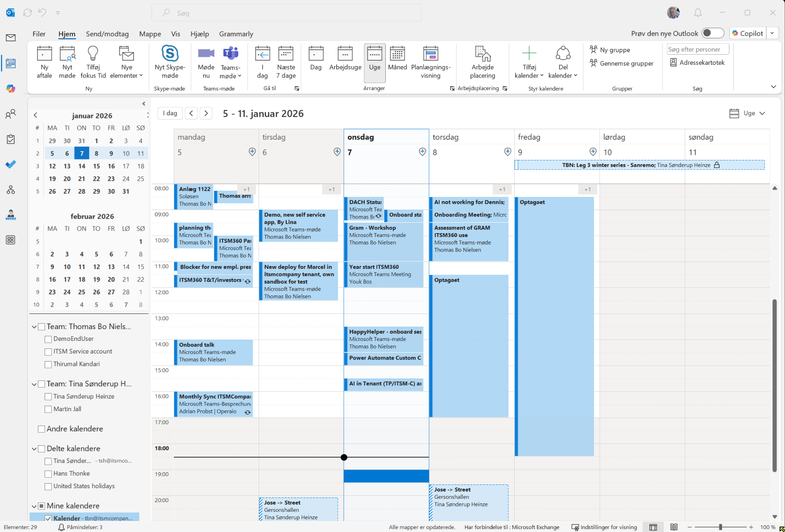Click the zoom slider in status bar

(x=721, y=527)
